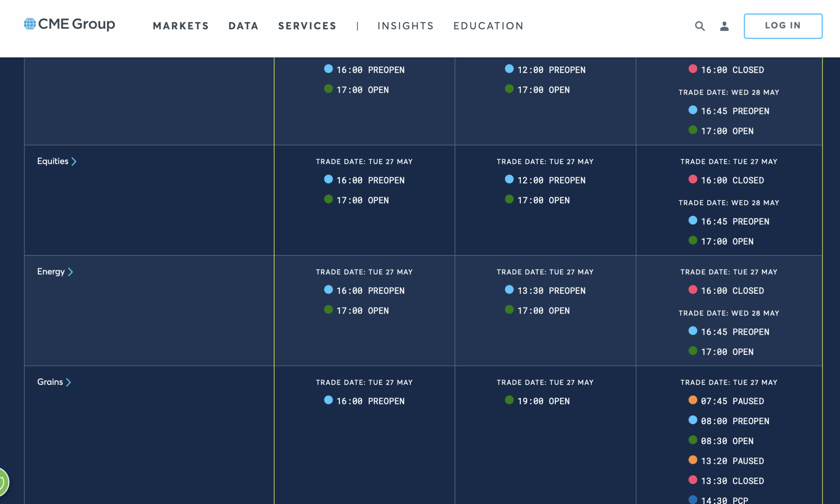Open the Data menu
Screen dimensions: 840x504
(x=243, y=26)
